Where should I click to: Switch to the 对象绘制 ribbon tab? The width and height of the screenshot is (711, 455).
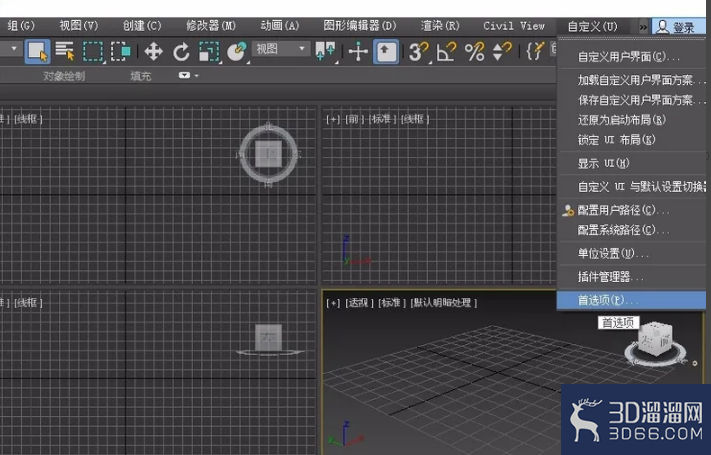tap(64, 76)
